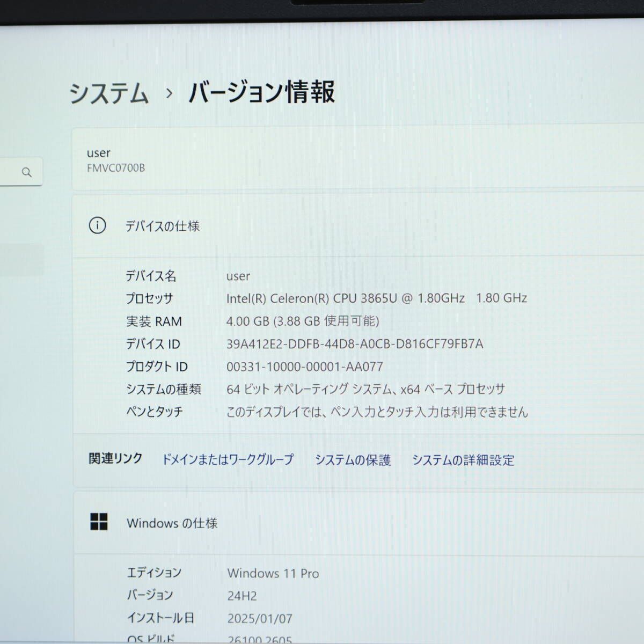The height and width of the screenshot is (644, 644).
Task: Click the バージョン情報 page title
Action: pyautogui.click(x=261, y=92)
